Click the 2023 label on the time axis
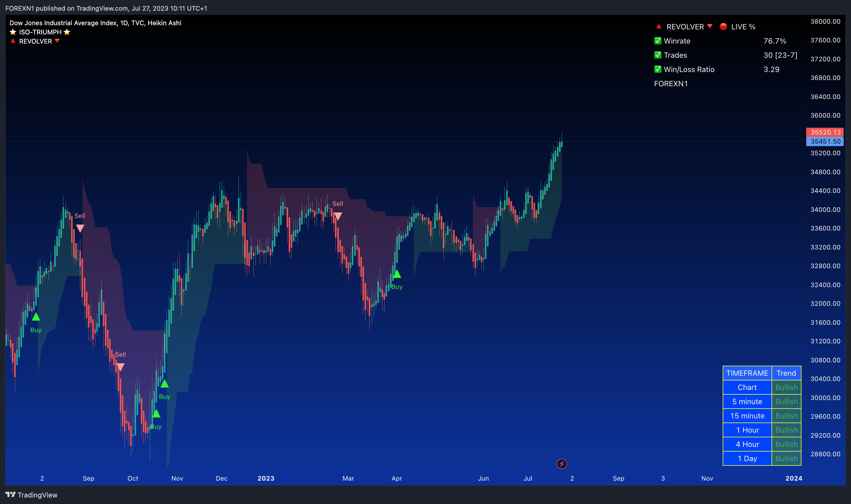 (266, 479)
